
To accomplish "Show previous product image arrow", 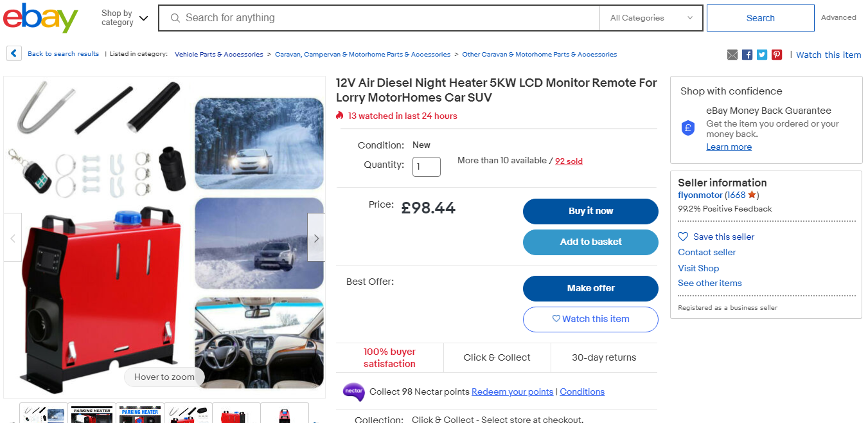I will click(x=13, y=238).
